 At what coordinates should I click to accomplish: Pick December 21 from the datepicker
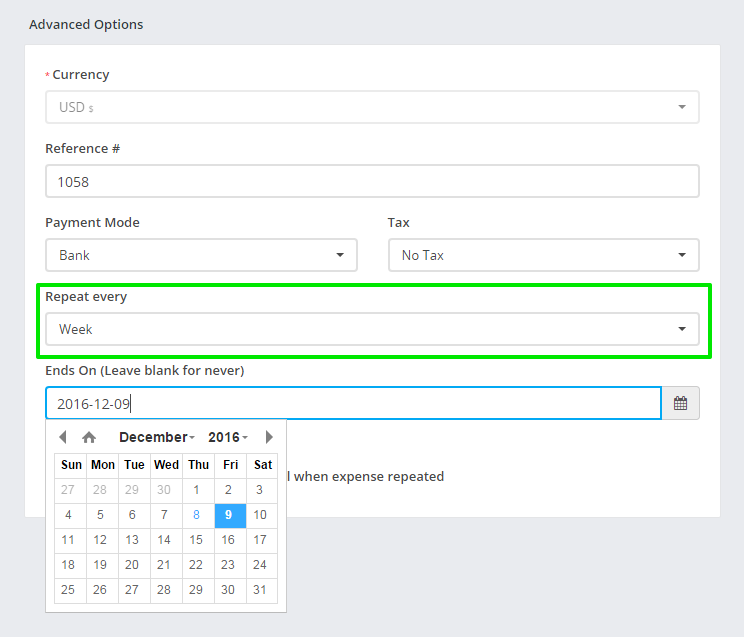[164, 565]
